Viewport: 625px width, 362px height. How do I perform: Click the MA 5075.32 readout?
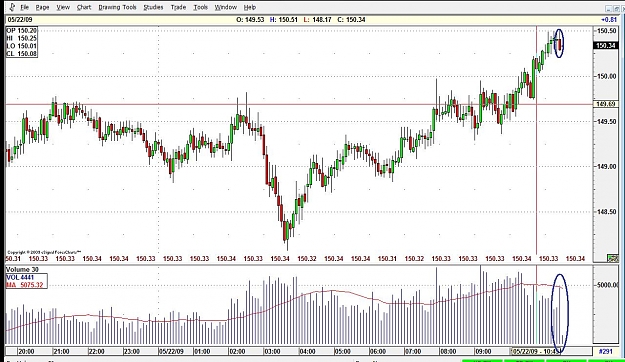click(x=24, y=285)
